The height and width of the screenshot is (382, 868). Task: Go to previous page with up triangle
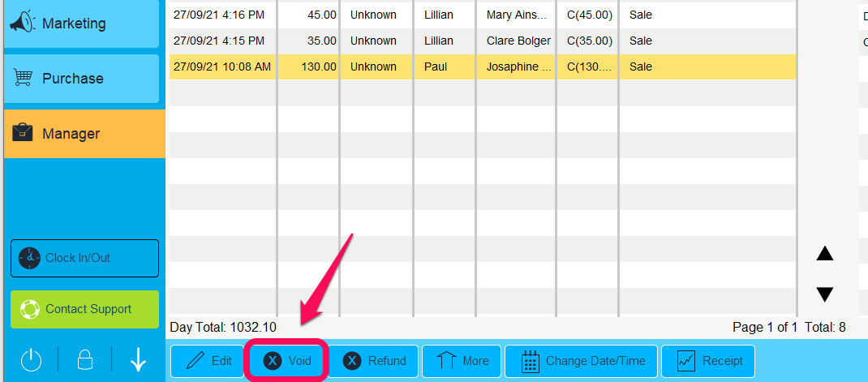(x=825, y=254)
